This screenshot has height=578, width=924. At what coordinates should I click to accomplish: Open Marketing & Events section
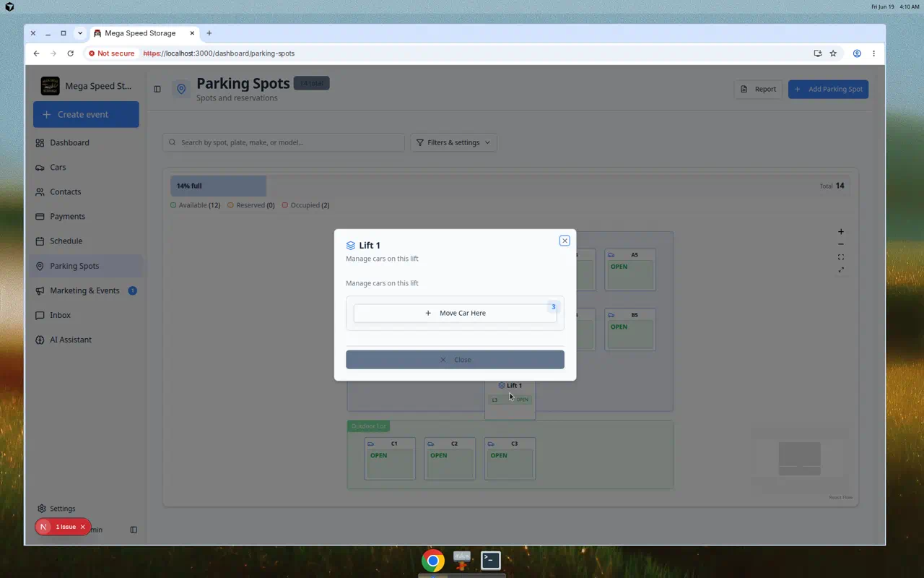tap(86, 290)
